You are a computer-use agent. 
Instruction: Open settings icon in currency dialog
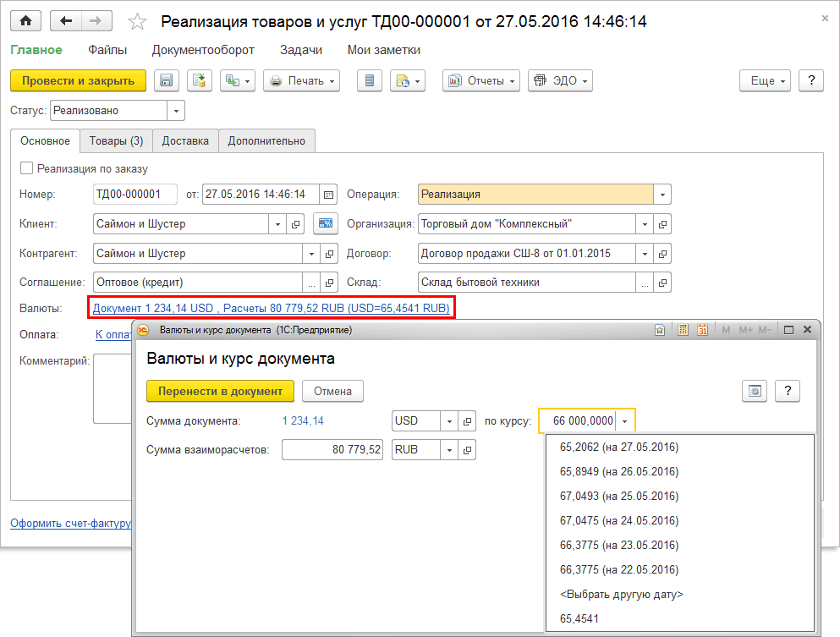pos(755,391)
